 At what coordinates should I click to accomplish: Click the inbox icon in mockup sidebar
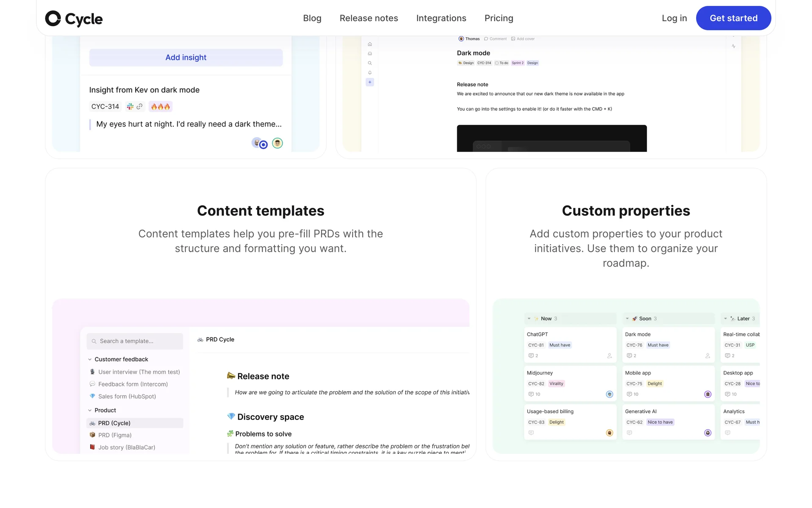tap(370, 54)
